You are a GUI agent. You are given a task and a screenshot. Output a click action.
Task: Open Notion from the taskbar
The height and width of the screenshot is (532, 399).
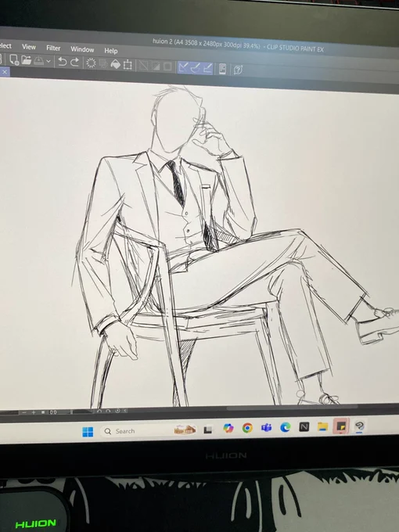[x=304, y=427]
